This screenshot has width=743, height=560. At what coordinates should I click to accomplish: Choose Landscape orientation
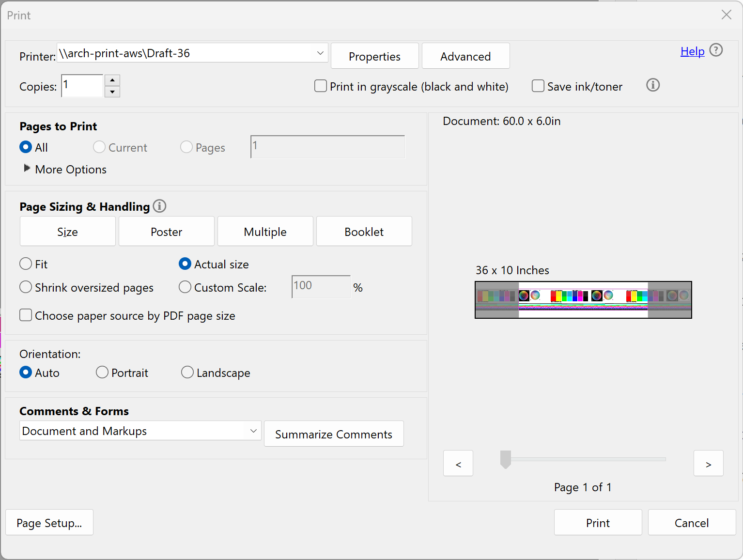187,372
